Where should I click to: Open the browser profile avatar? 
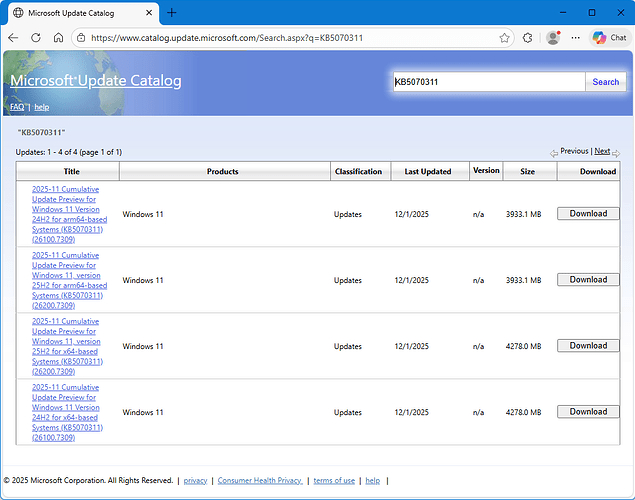(553, 37)
